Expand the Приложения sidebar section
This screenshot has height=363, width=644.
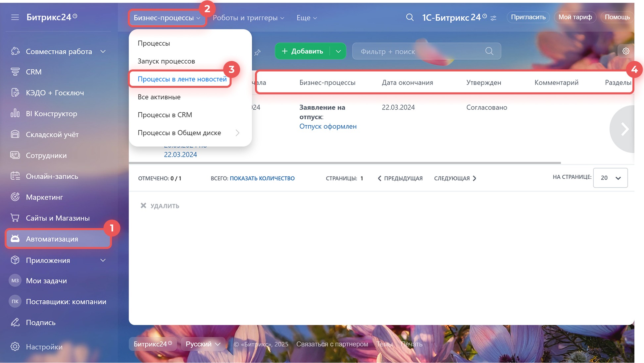[x=103, y=260]
